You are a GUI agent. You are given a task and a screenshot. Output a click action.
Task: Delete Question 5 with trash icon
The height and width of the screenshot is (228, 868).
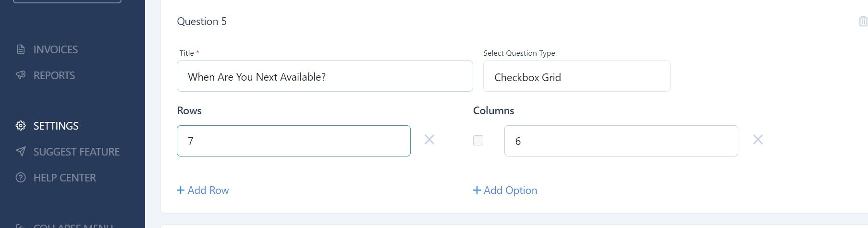point(863,21)
